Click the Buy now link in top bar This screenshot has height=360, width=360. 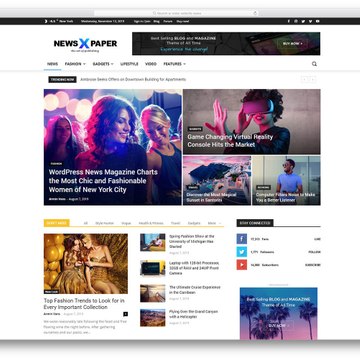[183, 21]
